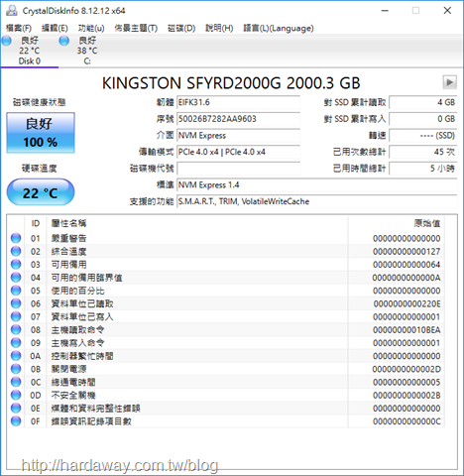The image size is (464, 476).
Task: Click the 良好 100 % health status button
Action: click(41, 133)
